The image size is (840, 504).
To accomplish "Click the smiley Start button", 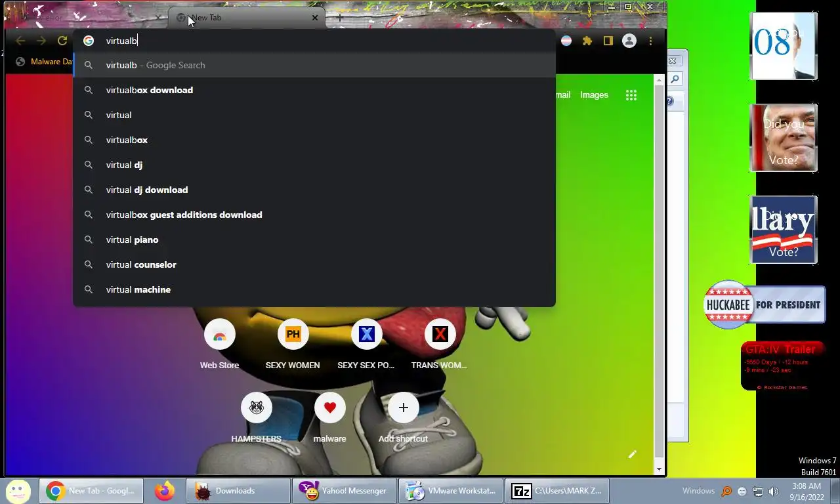I will coord(18,491).
